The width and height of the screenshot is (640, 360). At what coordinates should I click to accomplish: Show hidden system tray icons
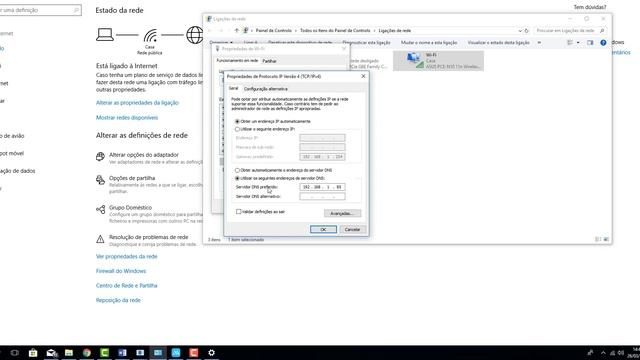[x=603, y=353]
